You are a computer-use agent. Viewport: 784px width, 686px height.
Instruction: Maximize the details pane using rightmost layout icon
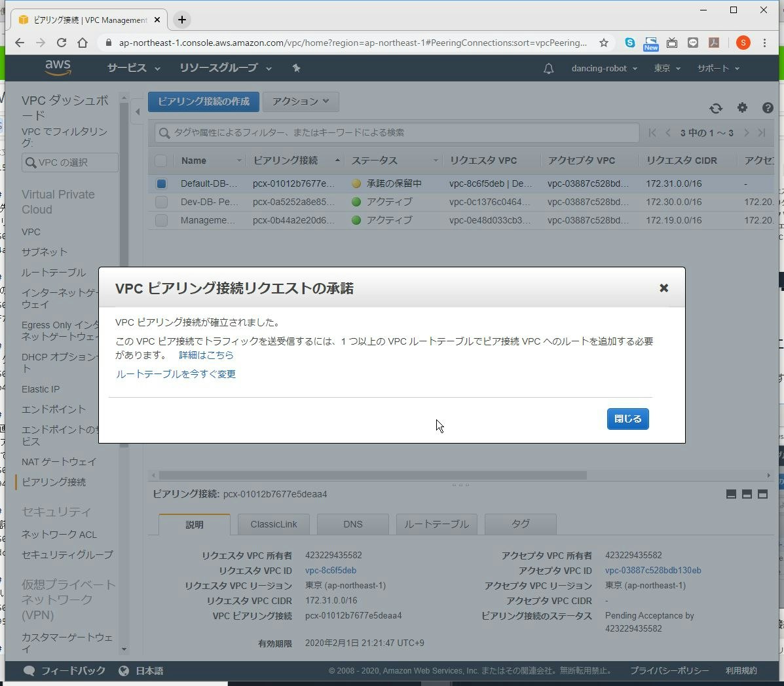click(x=762, y=494)
